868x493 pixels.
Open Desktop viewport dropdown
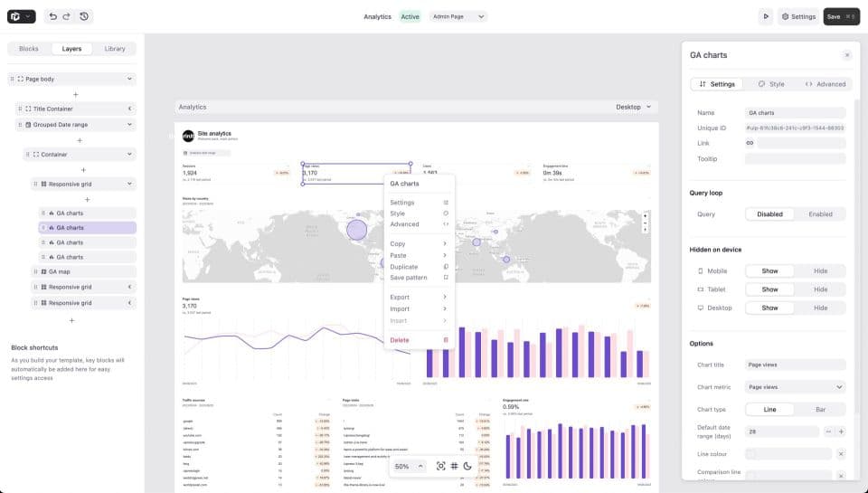point(633,107)
